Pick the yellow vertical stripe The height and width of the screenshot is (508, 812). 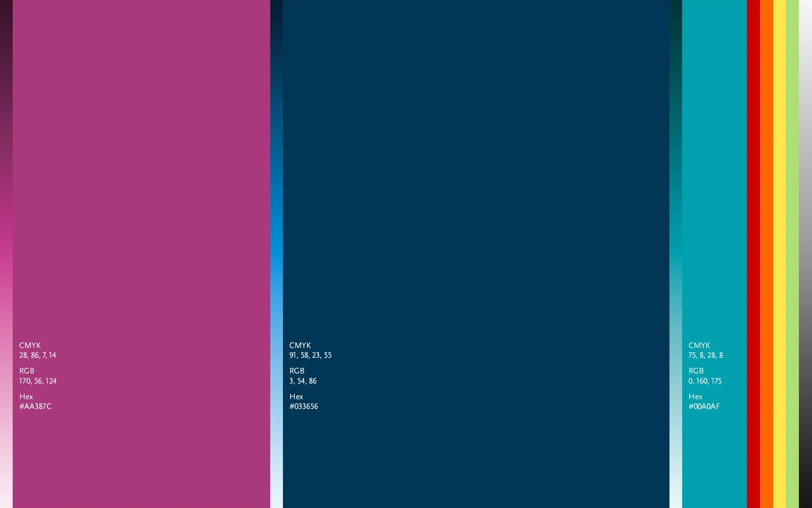point(779,254)
